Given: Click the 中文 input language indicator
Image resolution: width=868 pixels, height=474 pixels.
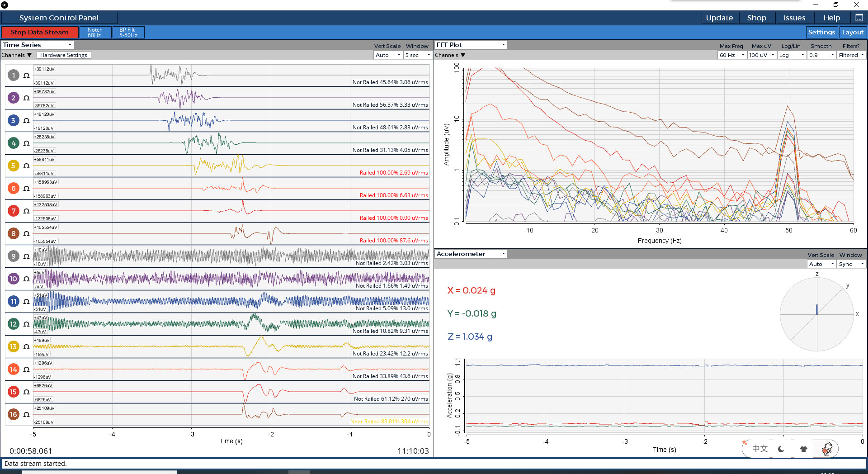Looking at the screenshot, I should [x=759, y=449].
